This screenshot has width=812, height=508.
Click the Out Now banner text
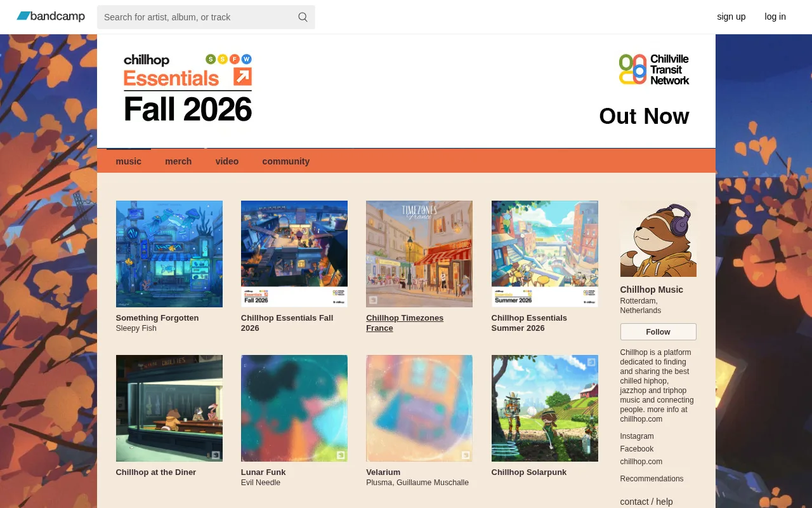coord(644,116)
